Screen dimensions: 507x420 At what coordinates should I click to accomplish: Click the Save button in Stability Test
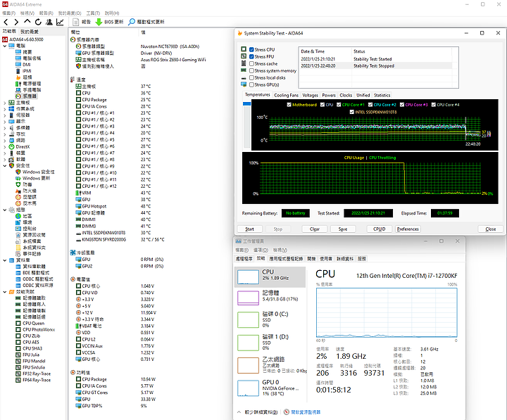[x=343, y=229]
